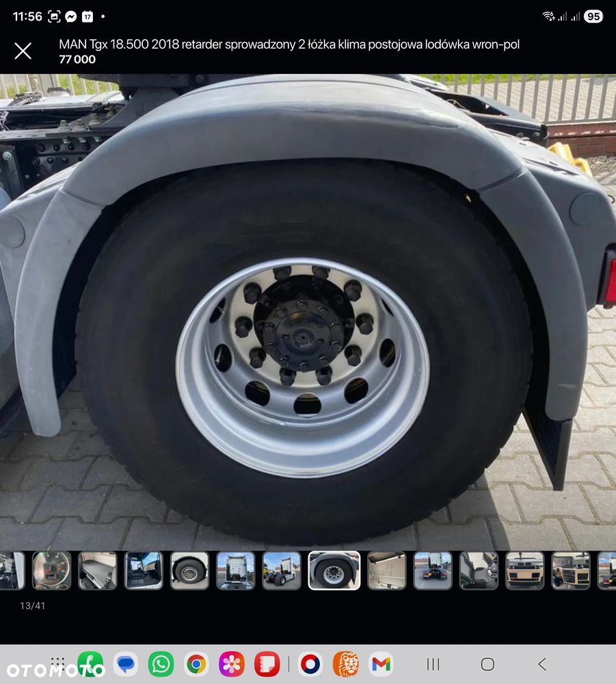The height and width of the screenshot is (684, 616).
Task: Open the red-and-blue ring app icon
Action: 310,664
